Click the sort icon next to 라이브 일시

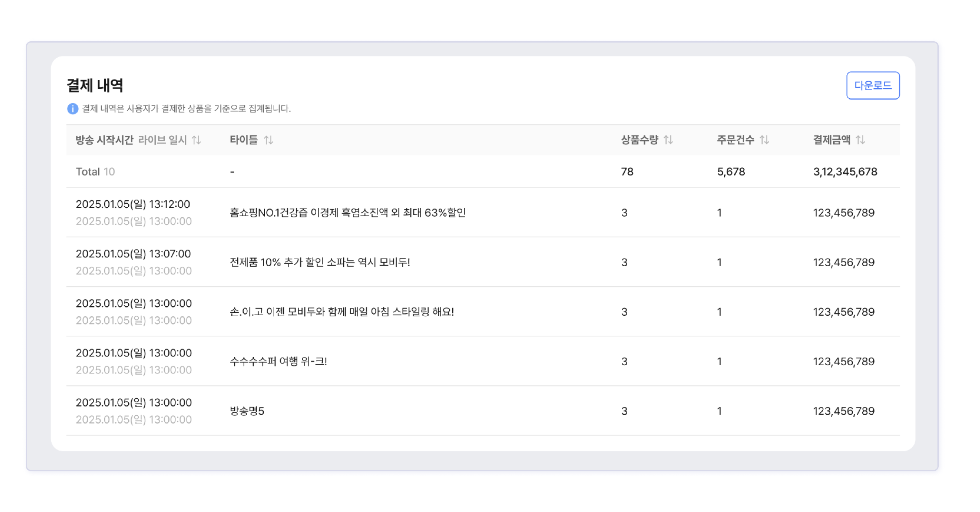196,140
